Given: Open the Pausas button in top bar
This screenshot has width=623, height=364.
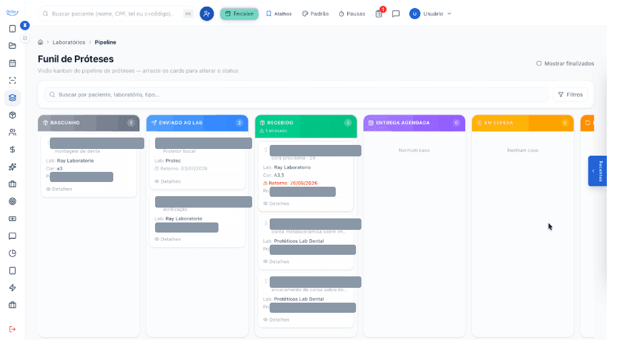Looking at the screenshot, I should click(352, 13).
